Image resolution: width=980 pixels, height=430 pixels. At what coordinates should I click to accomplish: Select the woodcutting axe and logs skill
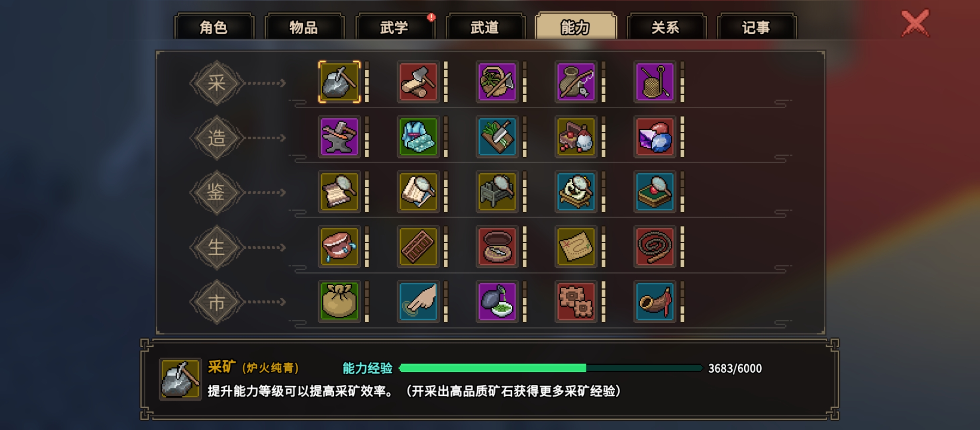tap(418, 82)
